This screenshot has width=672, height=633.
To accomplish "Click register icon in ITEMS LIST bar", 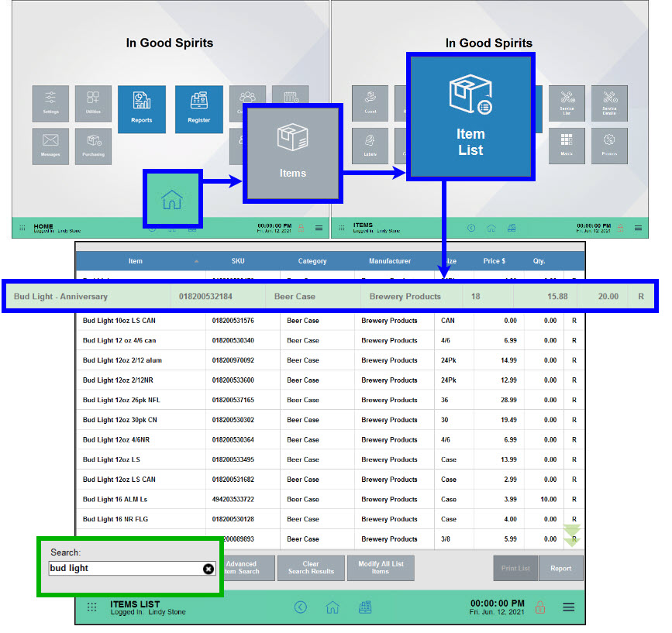I will 365,607.
